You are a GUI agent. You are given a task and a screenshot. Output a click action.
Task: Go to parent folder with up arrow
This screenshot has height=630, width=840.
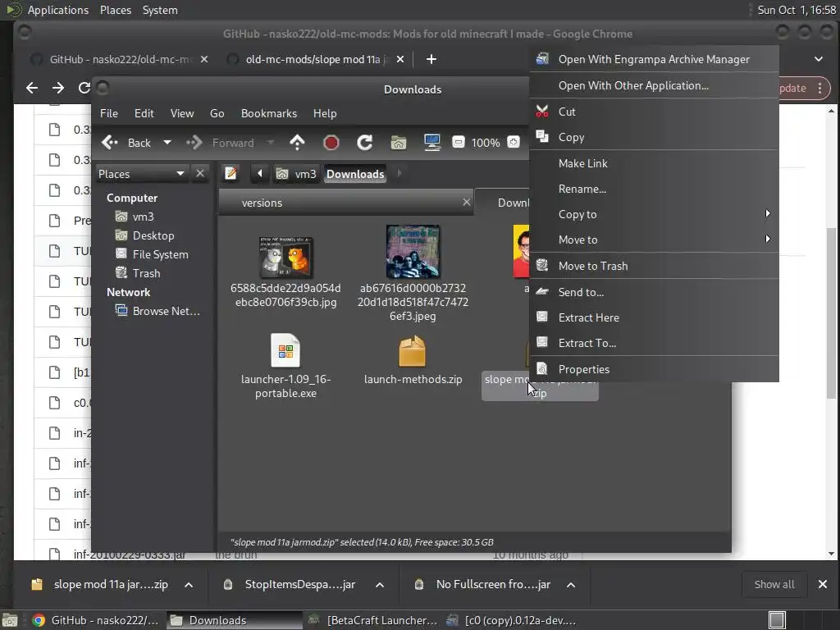(x=297, y=143)
